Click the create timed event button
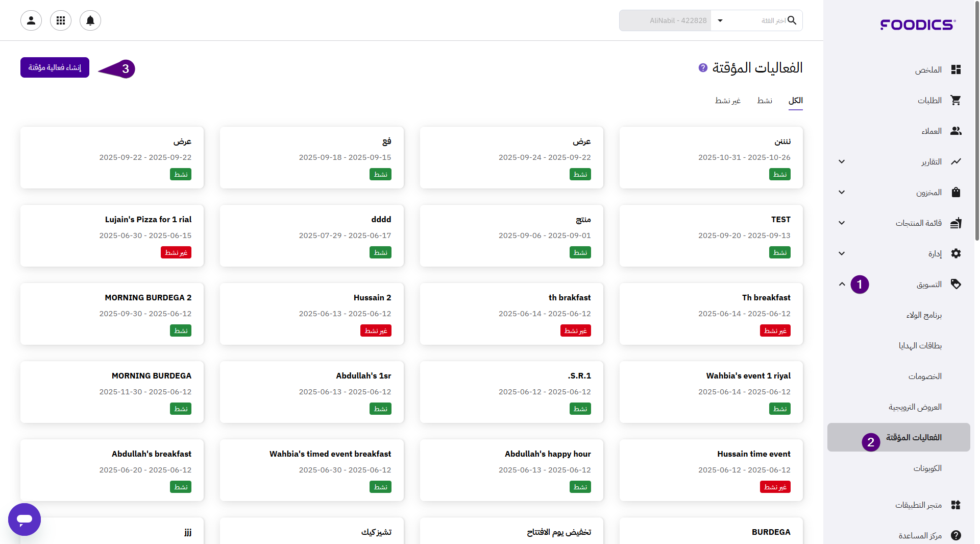The image size is (980, 544). coord(55,67)
